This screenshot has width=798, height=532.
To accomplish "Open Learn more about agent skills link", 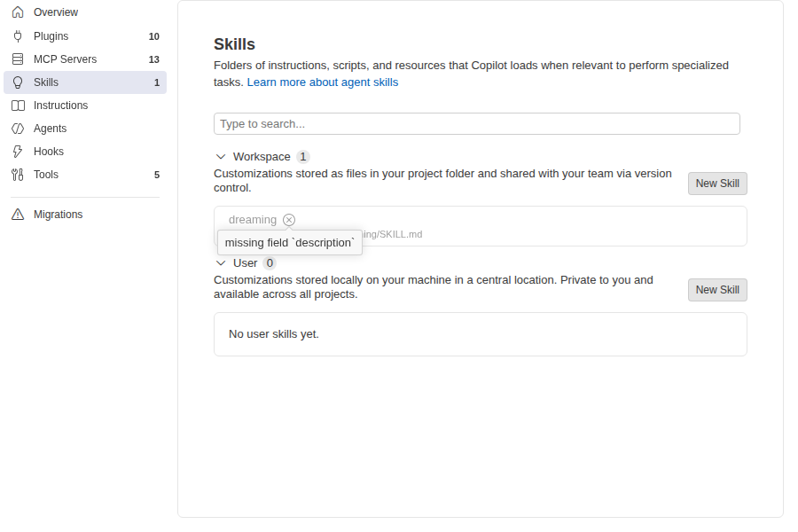I will click(x=323, y=82).
